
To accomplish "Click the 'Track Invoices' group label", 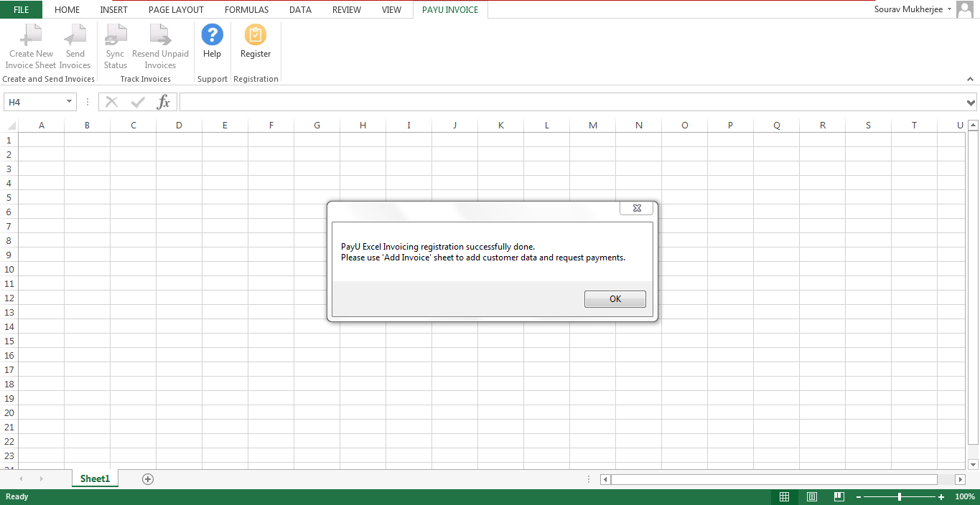I will pyautogui.click(x=146, y=79).
